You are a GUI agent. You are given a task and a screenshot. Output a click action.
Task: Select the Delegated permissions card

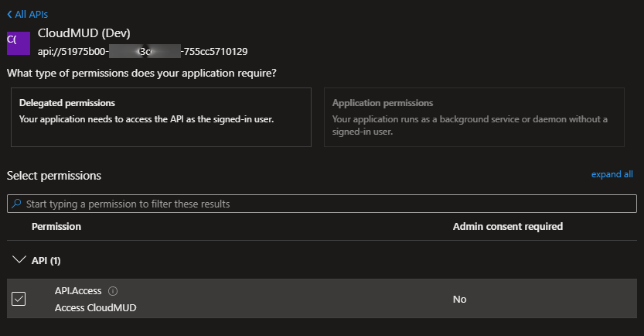tap(161, 117)
